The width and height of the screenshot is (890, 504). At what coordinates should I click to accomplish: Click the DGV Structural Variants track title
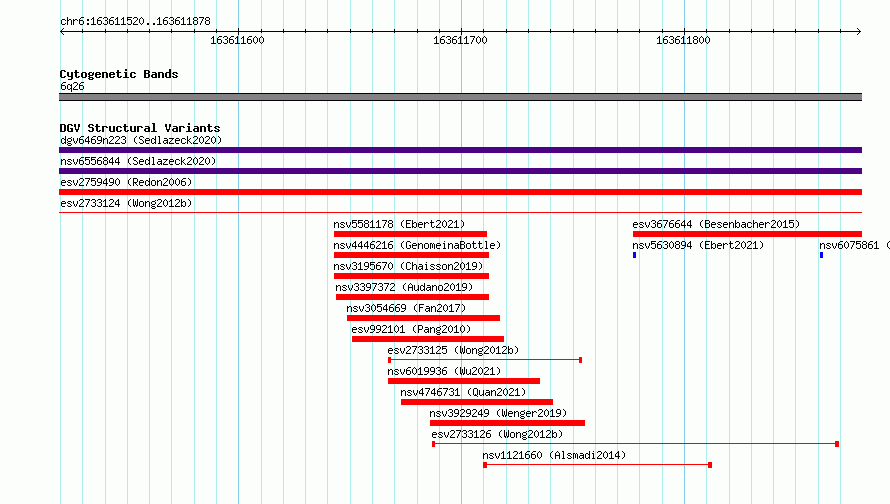click(x=140, y=128)
